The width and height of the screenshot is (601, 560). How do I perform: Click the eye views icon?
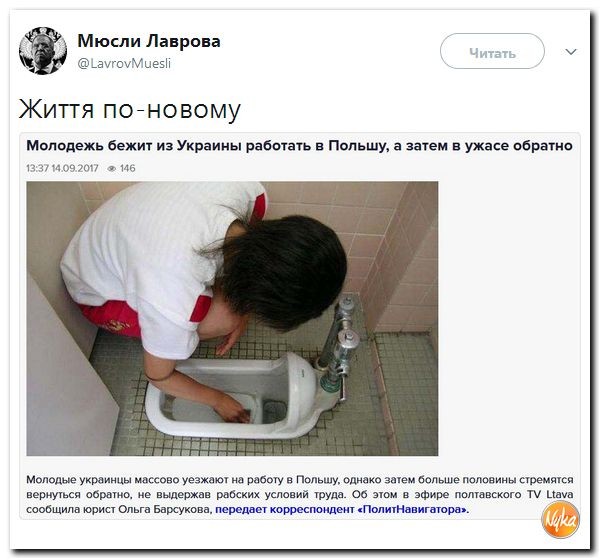[112, 168]
